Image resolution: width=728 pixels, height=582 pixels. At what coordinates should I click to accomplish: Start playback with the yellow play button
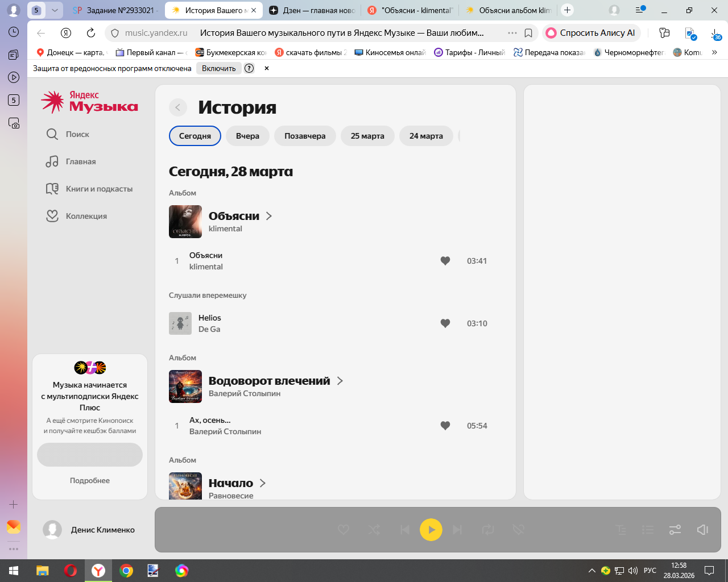coord(431,530)
